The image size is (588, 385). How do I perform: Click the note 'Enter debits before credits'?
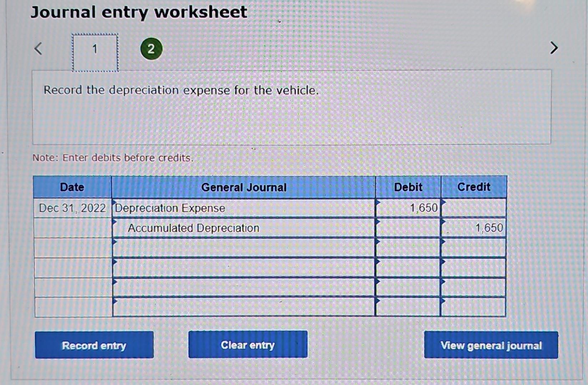(113, 158)
